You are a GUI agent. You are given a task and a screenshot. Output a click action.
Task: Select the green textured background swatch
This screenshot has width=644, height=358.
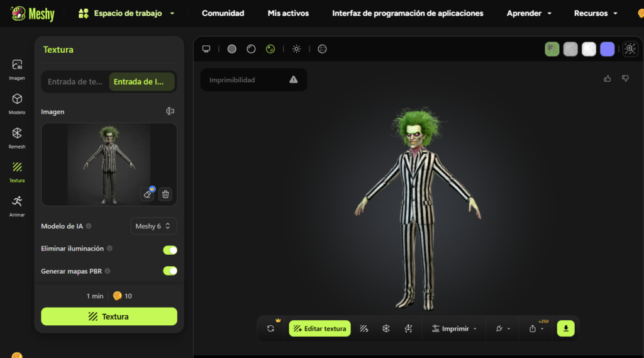pyautogui.click(x=552, y=49)
